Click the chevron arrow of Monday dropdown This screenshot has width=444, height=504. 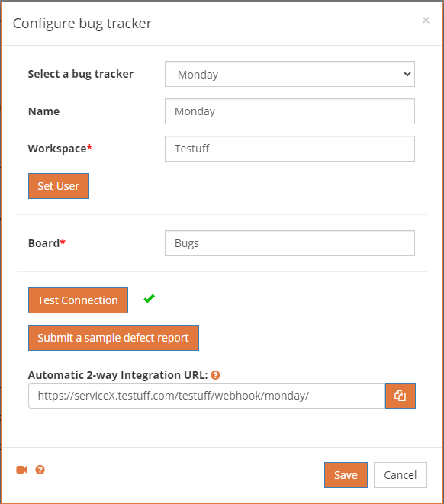[407, 74]
